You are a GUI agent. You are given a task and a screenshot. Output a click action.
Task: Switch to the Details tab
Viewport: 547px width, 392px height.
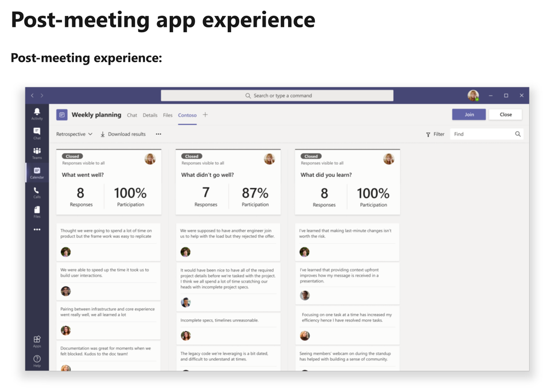coord(150,115)
